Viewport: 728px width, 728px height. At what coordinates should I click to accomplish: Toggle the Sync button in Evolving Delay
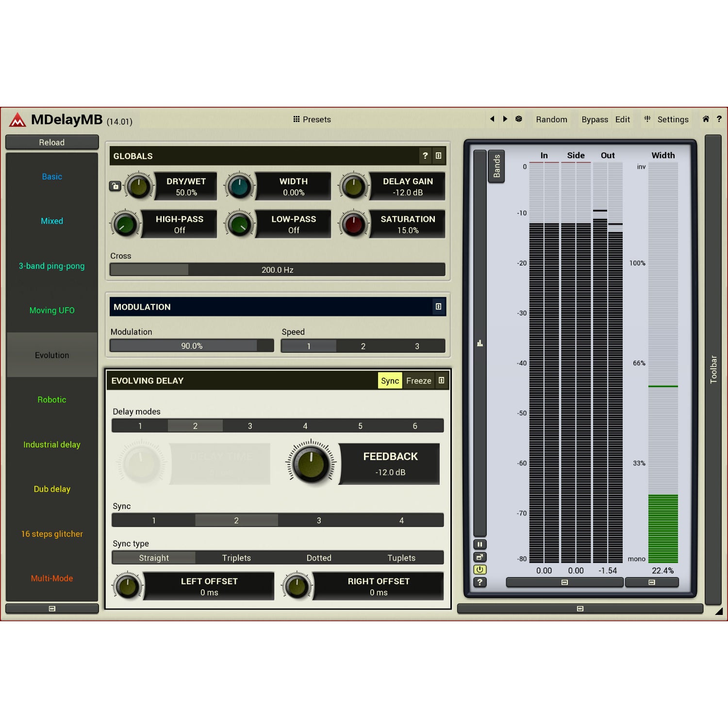390,381
